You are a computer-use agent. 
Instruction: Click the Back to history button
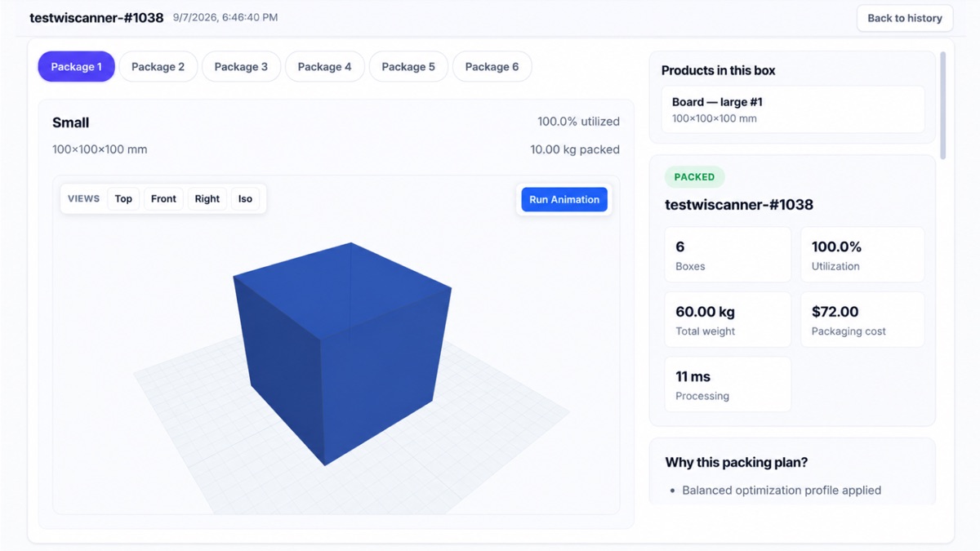click(905, 18)
